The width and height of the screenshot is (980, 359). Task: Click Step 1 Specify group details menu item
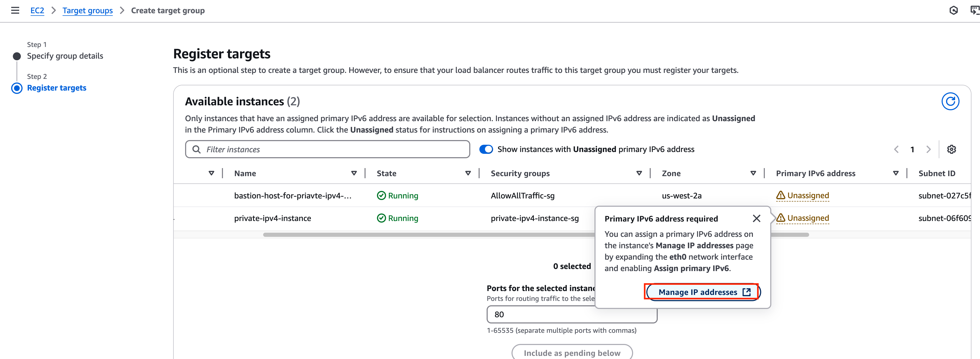coord(64,56)
